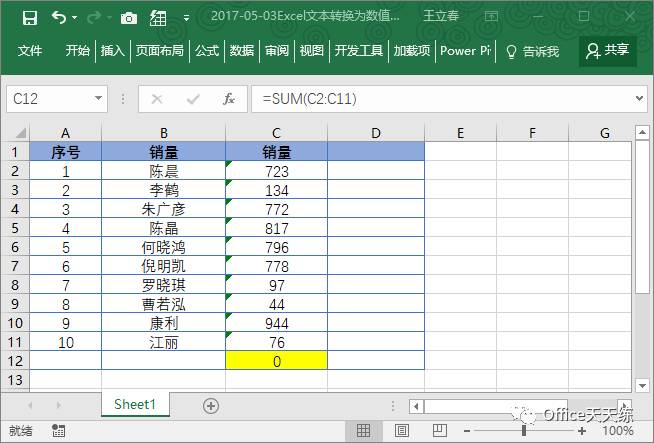Click horizontal scrollbar left arrow
Screen dimensions: 654x443
click(416, 406)
